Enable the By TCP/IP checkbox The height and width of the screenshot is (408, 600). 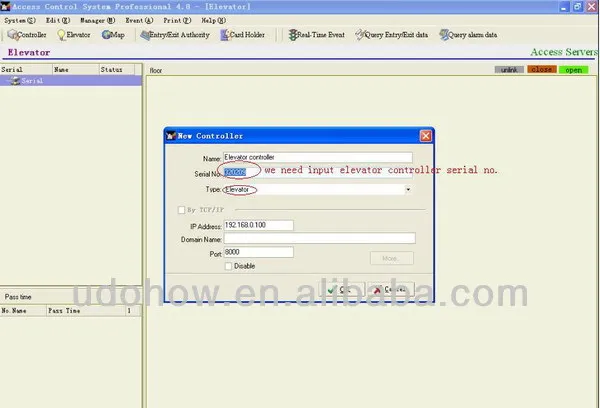(180, 210)
